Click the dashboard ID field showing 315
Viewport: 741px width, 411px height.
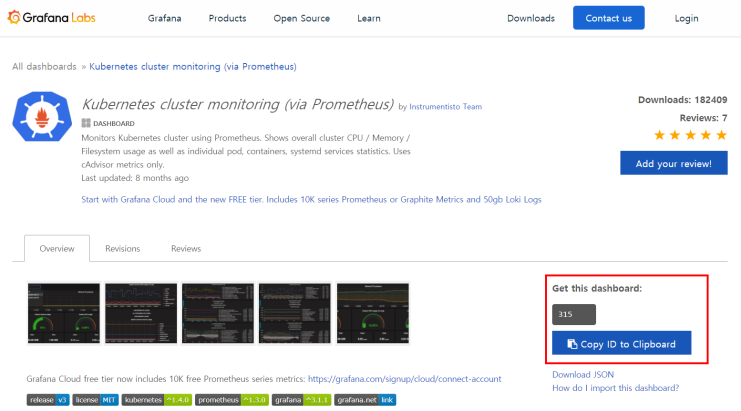pos(574,315)
